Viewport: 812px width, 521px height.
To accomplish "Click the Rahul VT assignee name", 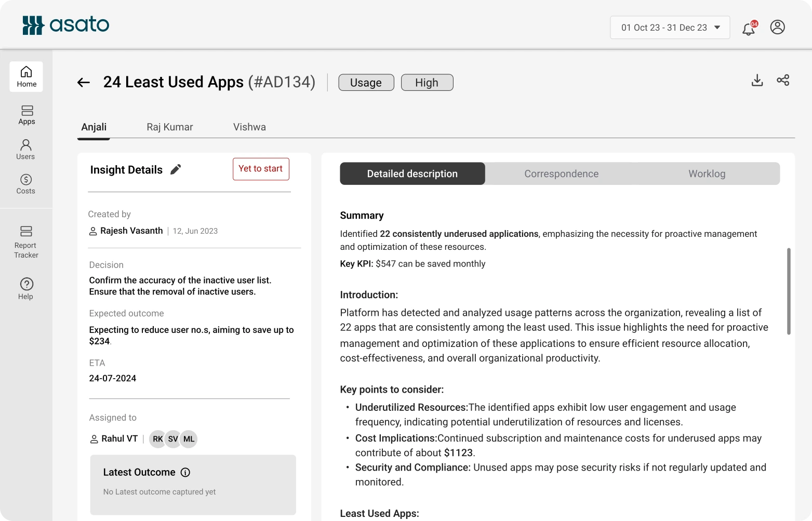I will pos(119,439).
